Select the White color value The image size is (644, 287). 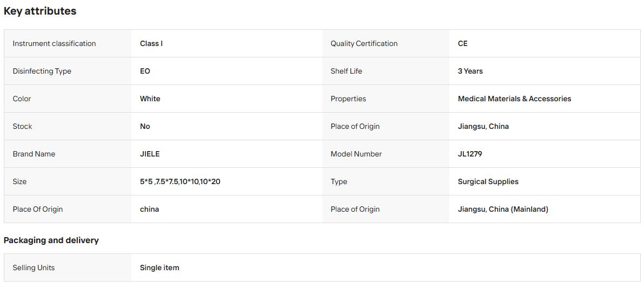(x=150, y=99)
